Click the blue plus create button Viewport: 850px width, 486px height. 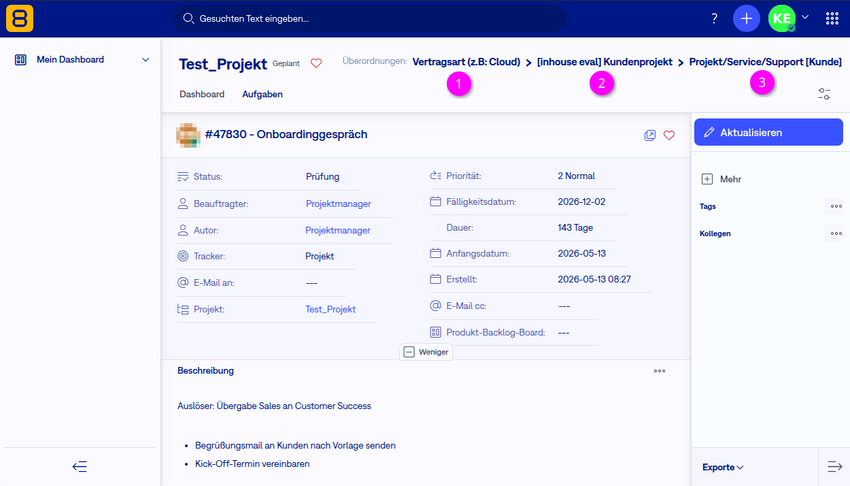(x=746, y=18)
